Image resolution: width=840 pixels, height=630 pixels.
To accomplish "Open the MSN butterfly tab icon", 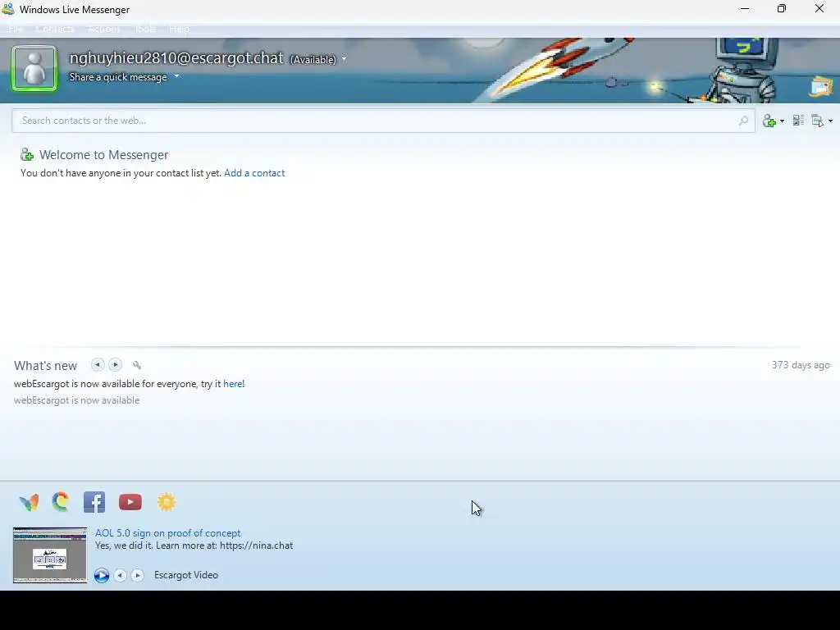I will coord(29,502).
